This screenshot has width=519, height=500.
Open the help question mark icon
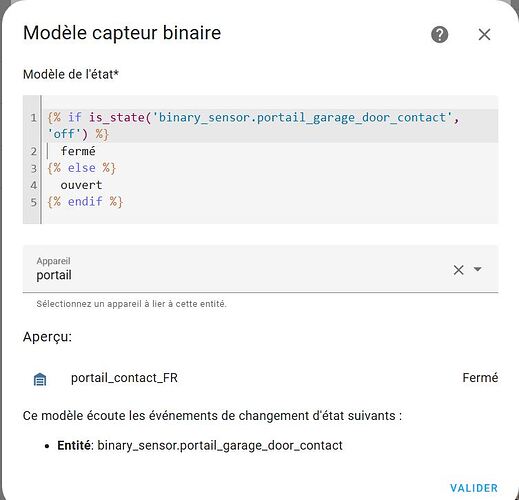click(x=440, y=34)
